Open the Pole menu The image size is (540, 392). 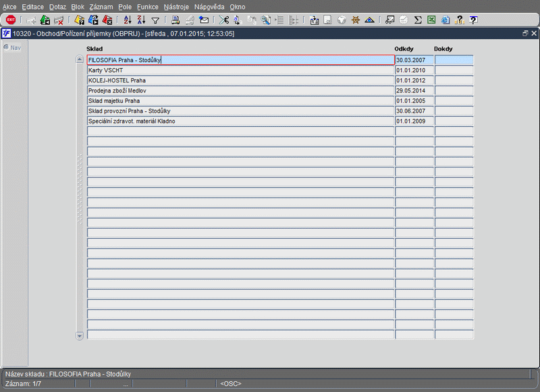tap(125, 7)
